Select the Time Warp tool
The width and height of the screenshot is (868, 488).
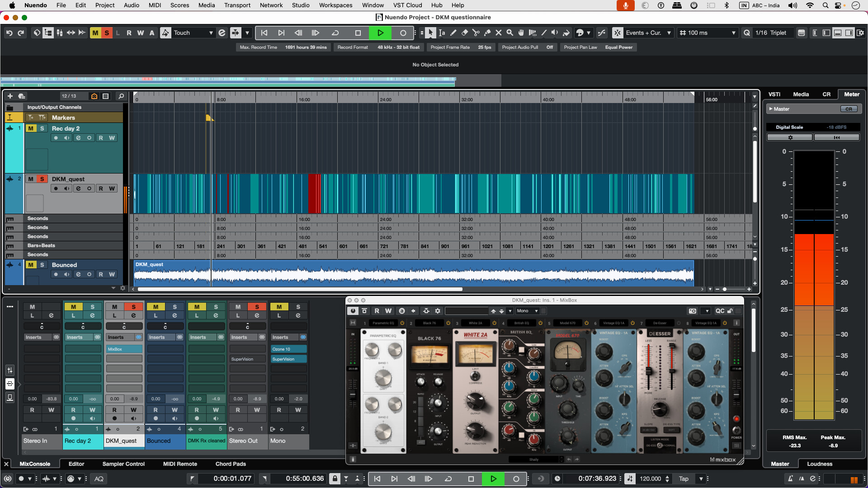click(x=532, y=33)
